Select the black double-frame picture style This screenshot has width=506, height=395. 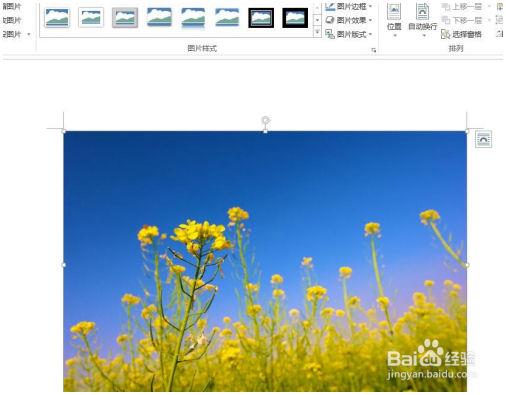[x=261, y=17]
